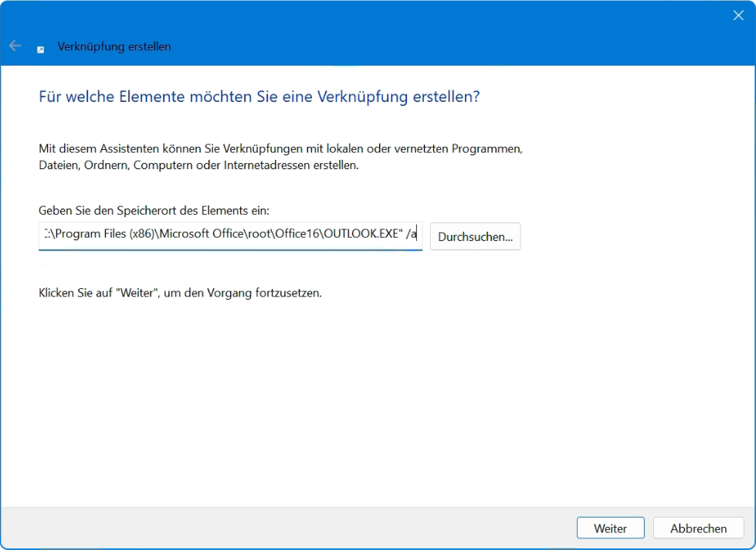756x550 pixels.
Task: Click the instruction text about Klicken Sie auf Weiter
Action: point(180,293)
